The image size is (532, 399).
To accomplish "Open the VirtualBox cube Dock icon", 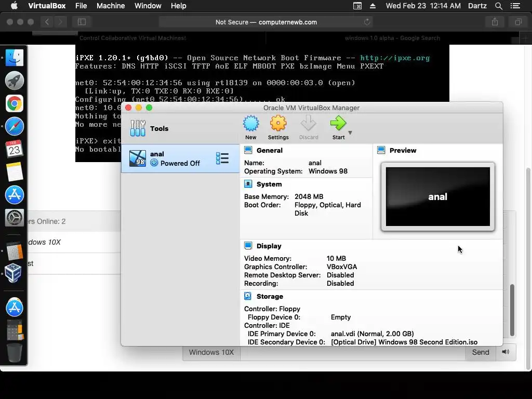I will (14, 273).
